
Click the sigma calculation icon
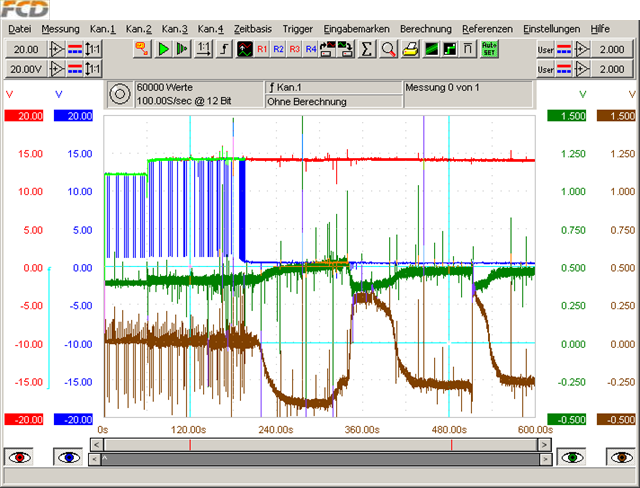coord(367,48)
